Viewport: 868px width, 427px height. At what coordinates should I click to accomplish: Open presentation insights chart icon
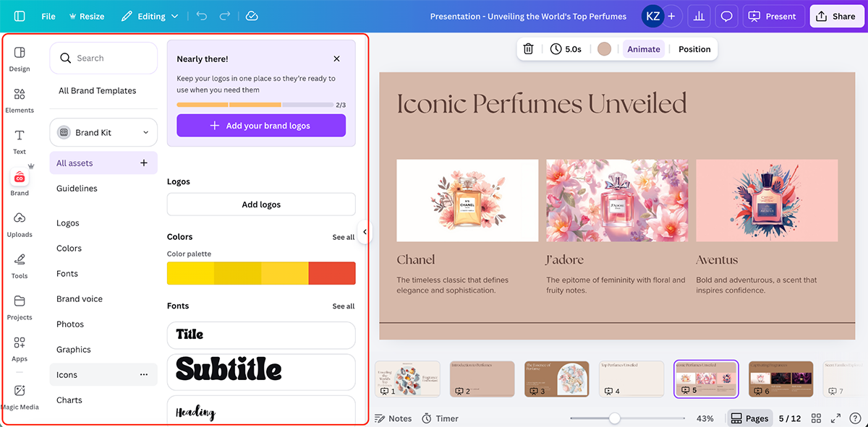coord(699,15)
